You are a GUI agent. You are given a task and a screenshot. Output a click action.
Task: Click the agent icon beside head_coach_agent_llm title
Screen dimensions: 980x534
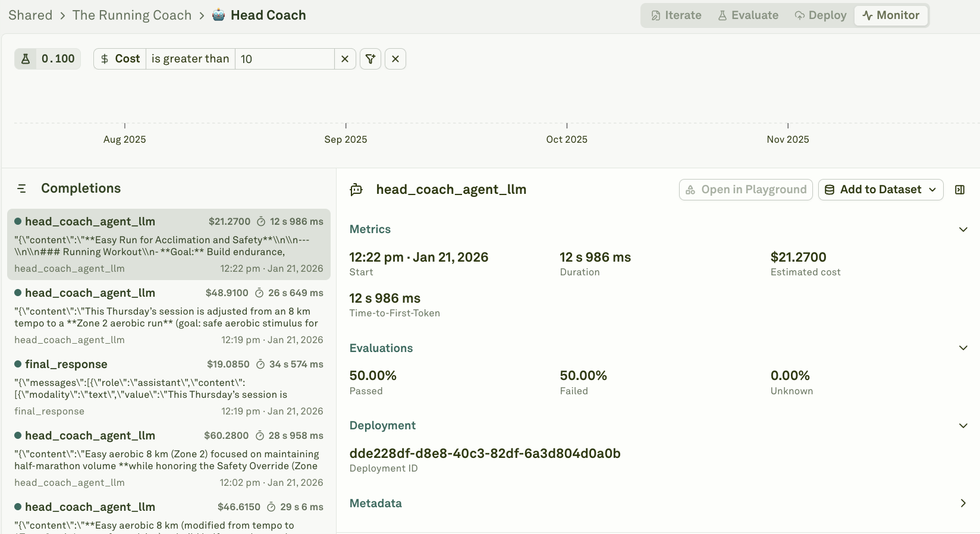(357, 190)
